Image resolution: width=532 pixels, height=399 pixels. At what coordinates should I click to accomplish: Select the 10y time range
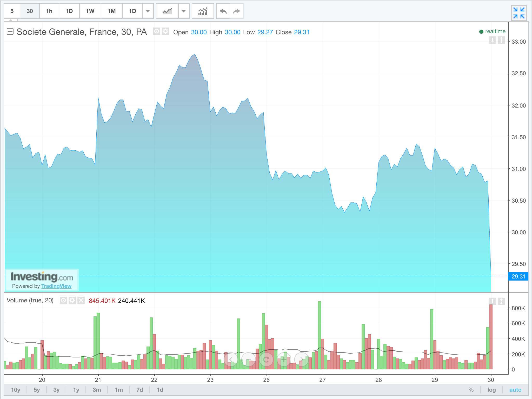pyautogui.click(x=16, y=390)
